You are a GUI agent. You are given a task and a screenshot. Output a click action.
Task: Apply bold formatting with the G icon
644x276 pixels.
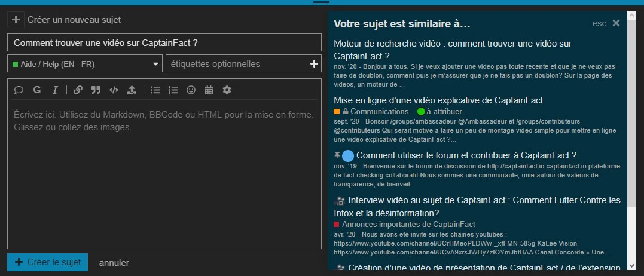point(37,90)
